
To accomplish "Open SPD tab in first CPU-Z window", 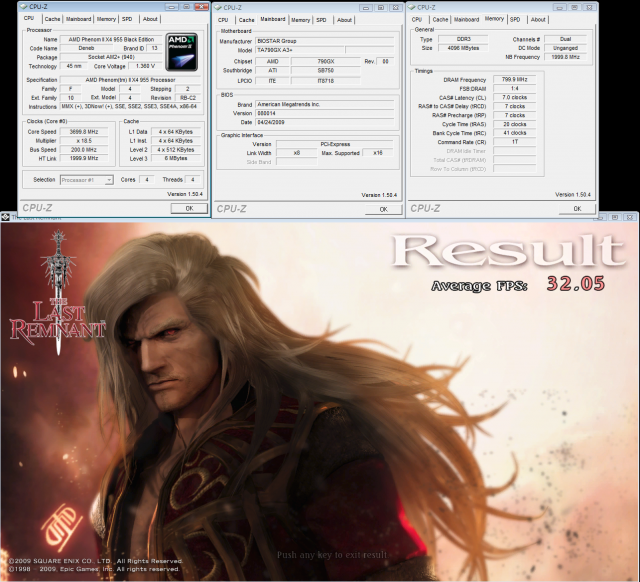I will (x=127, y=19).
